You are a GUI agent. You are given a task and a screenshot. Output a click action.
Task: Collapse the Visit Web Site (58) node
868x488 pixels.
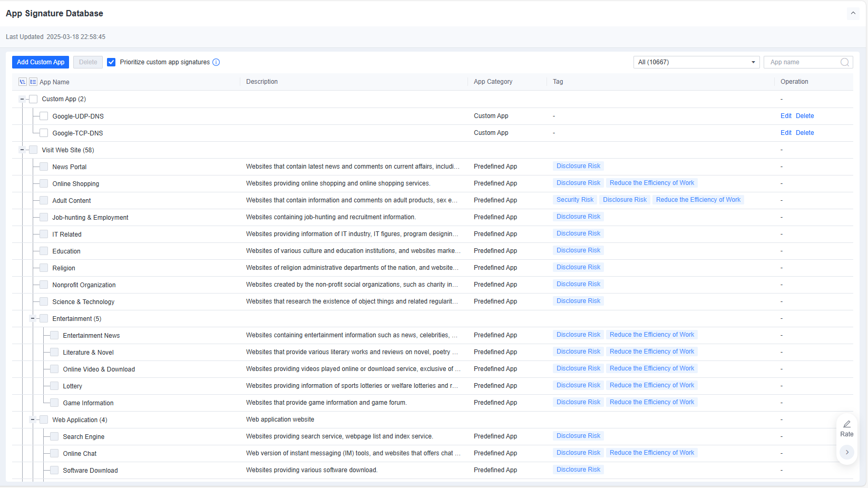[x=22, y=150]
